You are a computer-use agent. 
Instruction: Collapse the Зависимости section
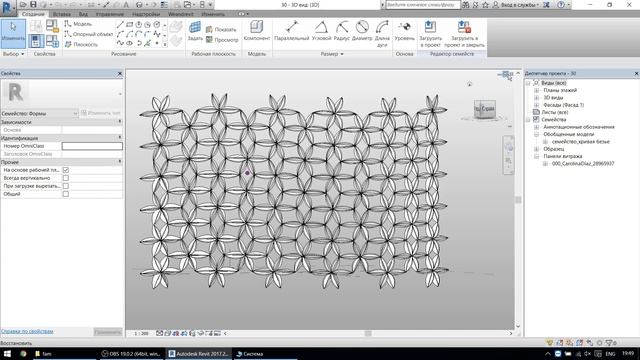pyautogui.click(x=120, y=122)
